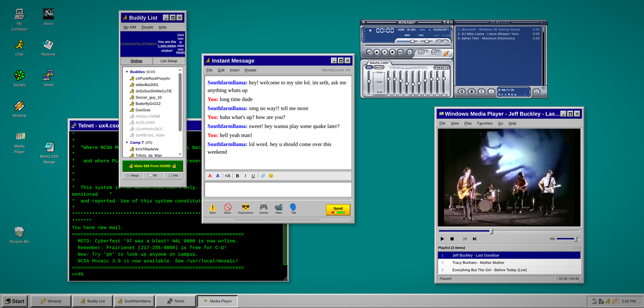Toggle the Winamp PL playlist button
Viewport: 644px width, 308px height.
[x=445, y=42]
